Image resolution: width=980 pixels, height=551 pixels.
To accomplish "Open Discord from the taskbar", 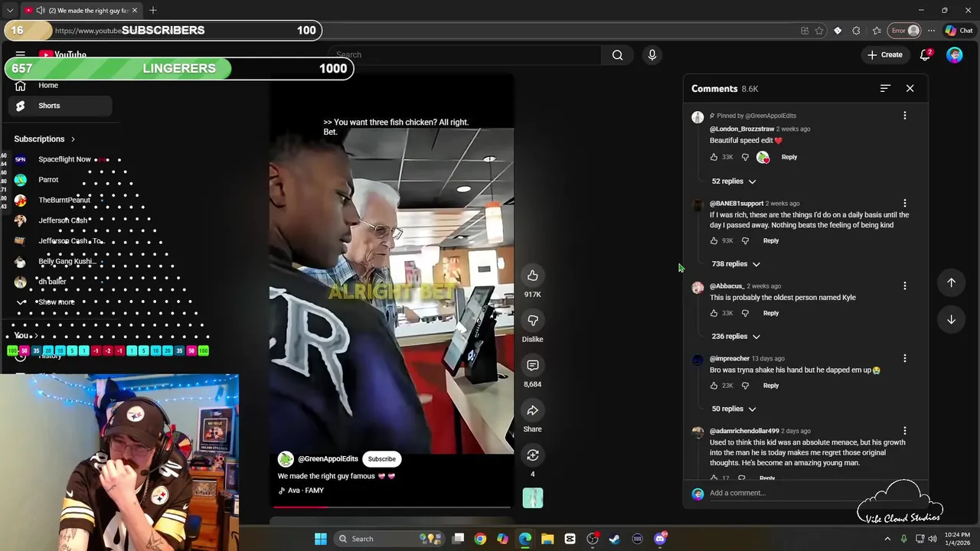I will click(x=660, y=539).
